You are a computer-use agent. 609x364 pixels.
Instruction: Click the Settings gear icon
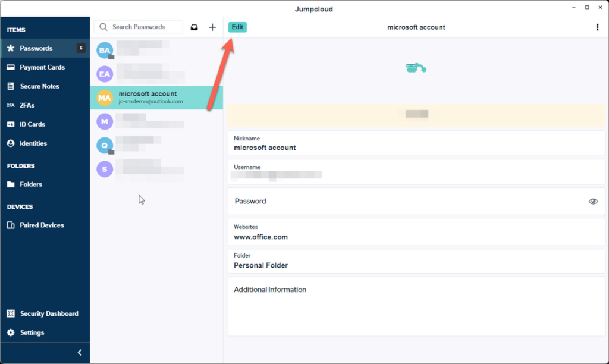pyautogui.click(x=11, y=332)
